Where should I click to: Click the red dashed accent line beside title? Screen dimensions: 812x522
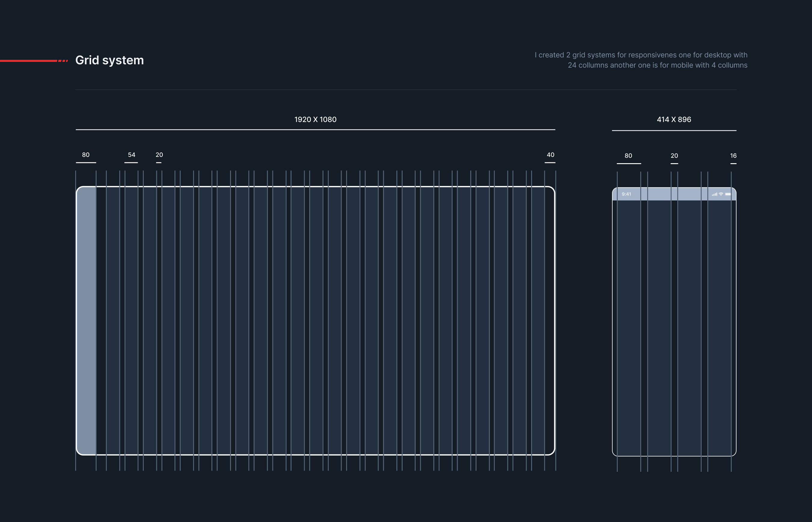point(34,61)
